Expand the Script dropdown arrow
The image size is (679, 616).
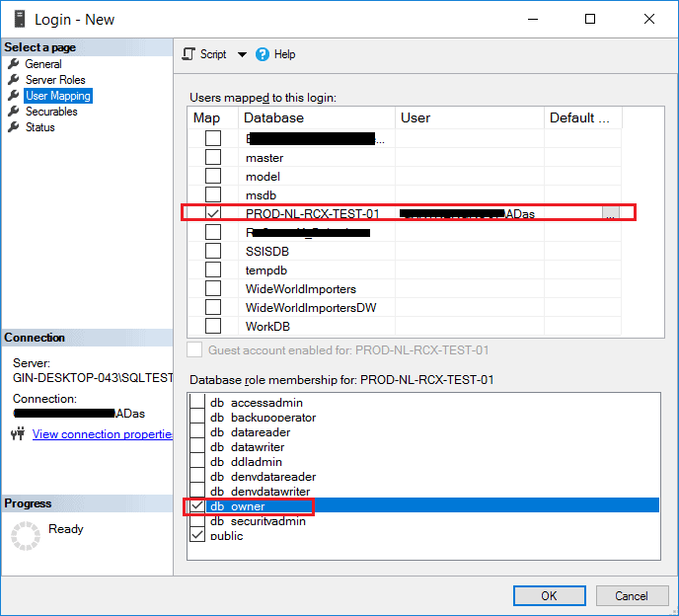point(242,54)
